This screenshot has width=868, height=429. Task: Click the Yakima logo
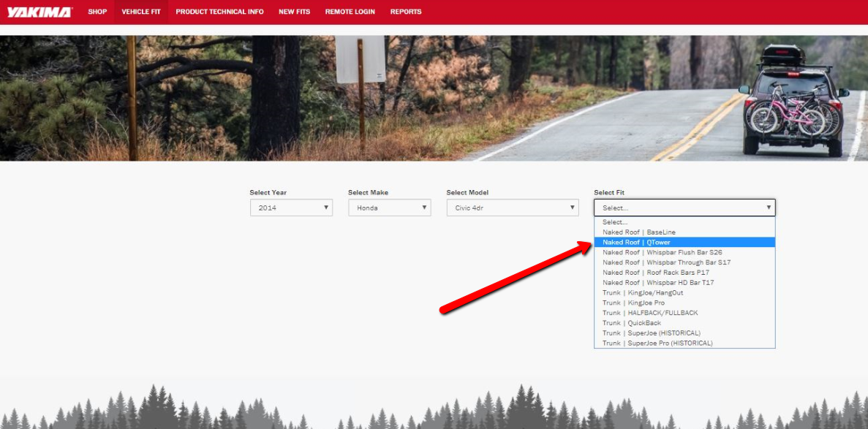pos(39,12)
